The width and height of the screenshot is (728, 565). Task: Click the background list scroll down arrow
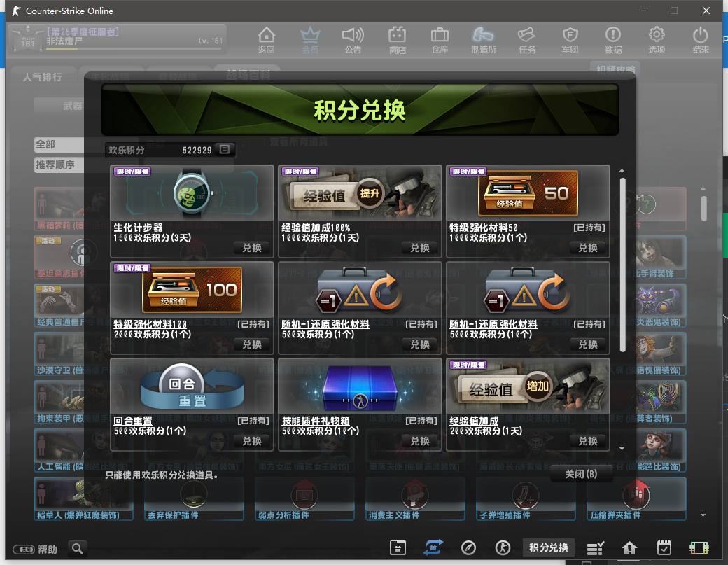click(x=703, y=515)
